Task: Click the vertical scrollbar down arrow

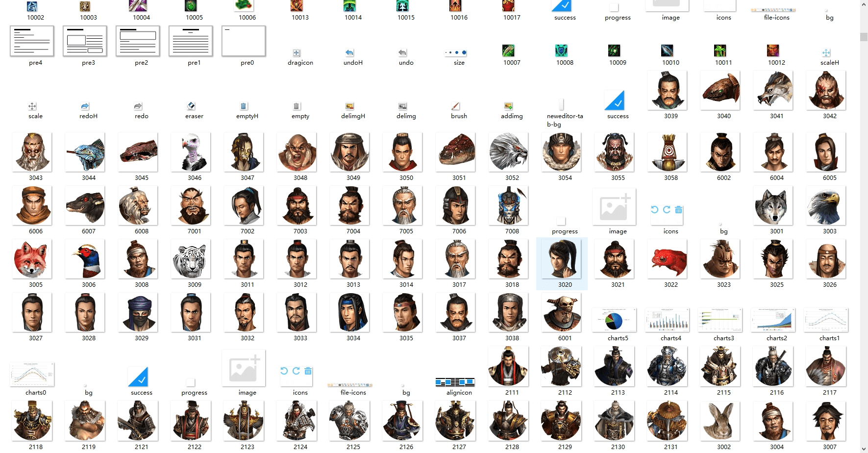Action: click(864, 449)
